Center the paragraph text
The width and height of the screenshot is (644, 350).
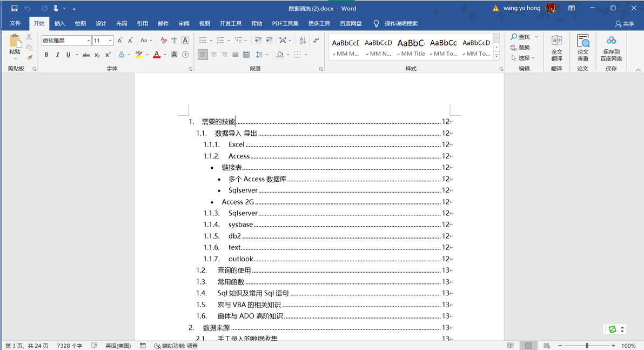pyautogui.click(x=213, y=54)
